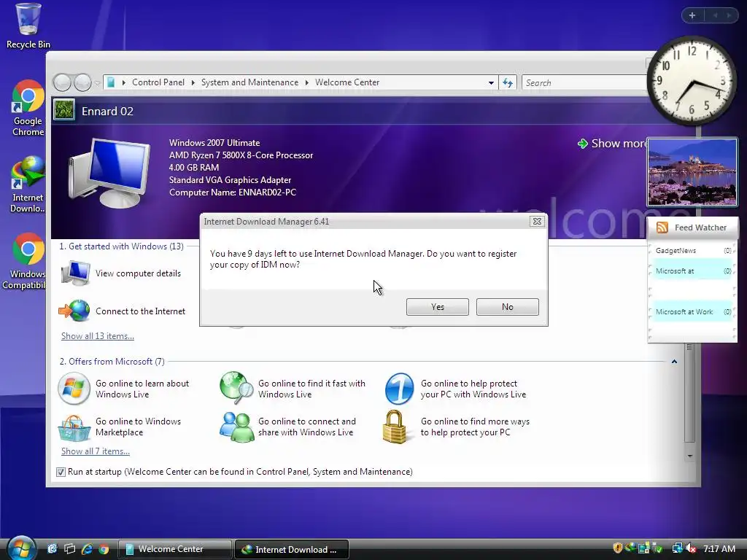
Task: Click the Ennard 02 user picture
Action: [64, 109]
